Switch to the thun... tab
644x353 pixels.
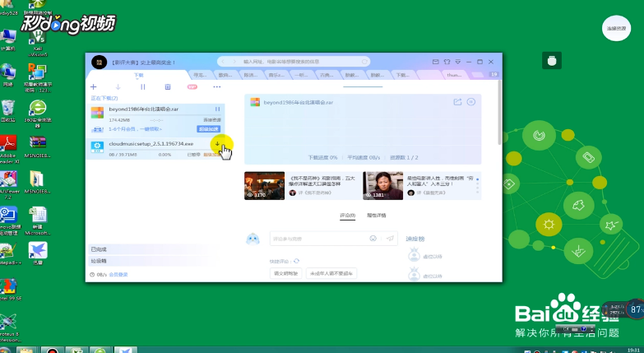click(x=454, y=75)
